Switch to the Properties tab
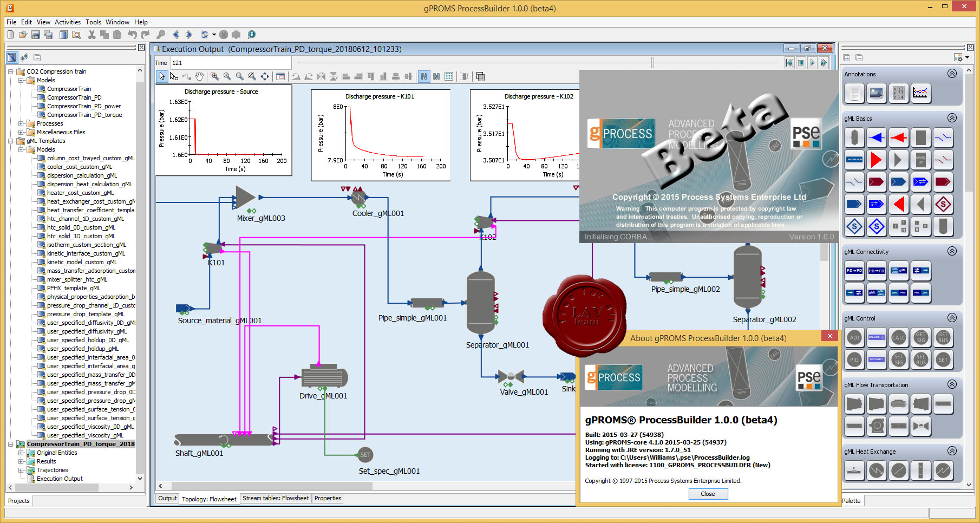This screenshot has width=980, height=523. 328,498
